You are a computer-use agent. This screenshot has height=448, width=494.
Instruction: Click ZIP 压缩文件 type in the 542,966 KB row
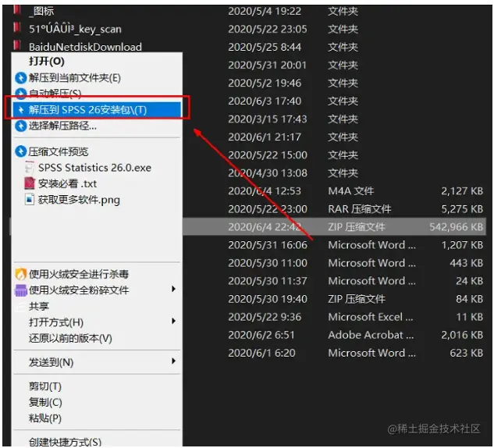[x=357, y=227]
